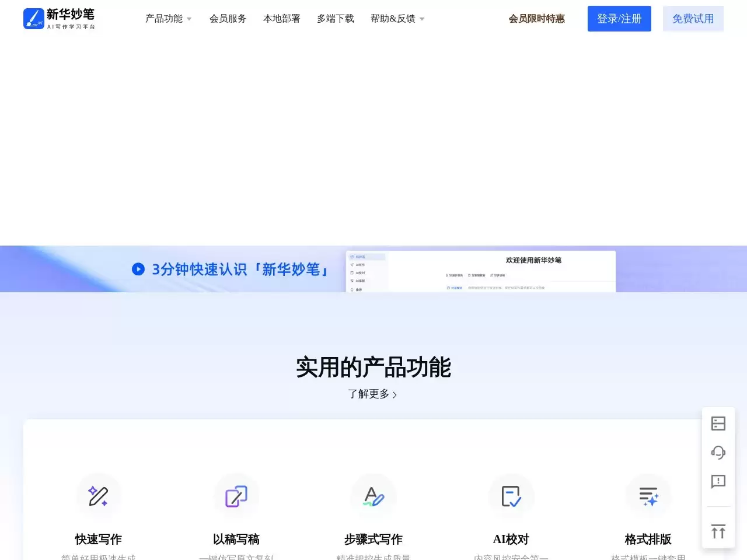Image resolution: width=747 pixels, height=560 pixels.
Task: Open the 多端下载 navigation item
Action: pyautogui.click(x=335, y=18)
